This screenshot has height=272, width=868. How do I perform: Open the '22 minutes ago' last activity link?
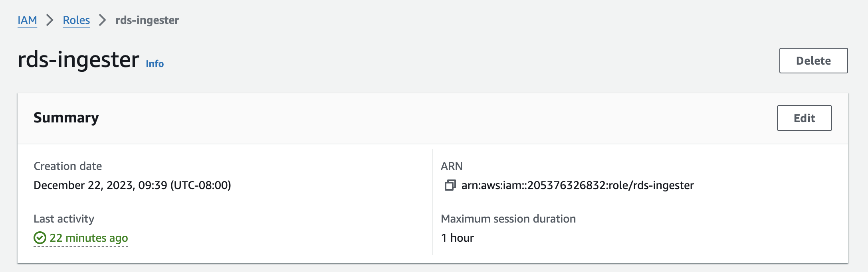pos(89,238)
